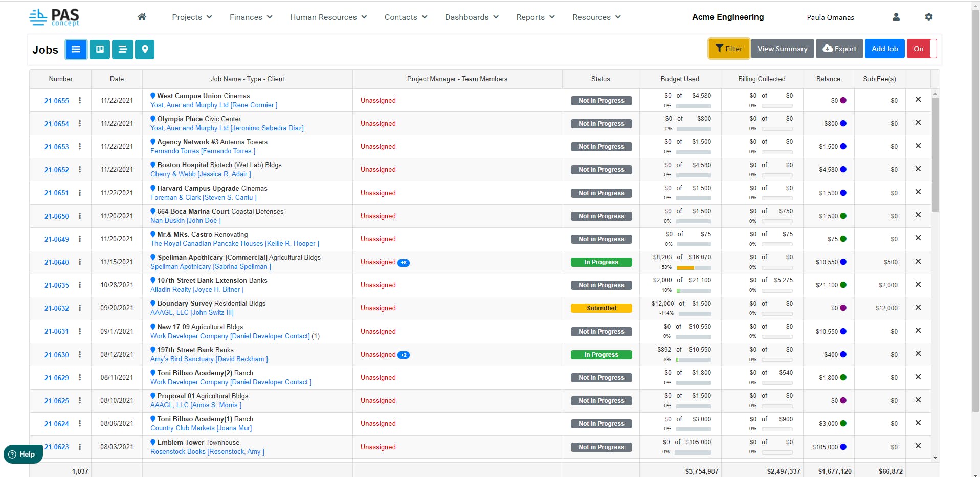Click Paula Omanas user name
Screen dimensions: 980x477
[x=830, y=17]
